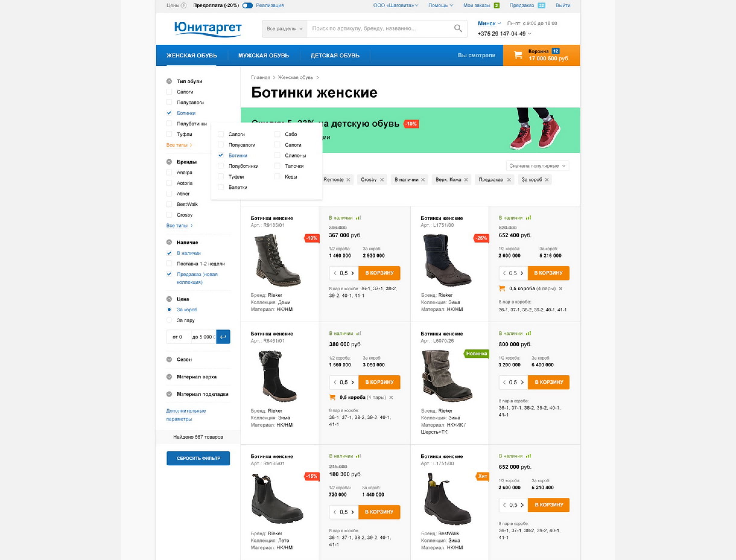Apply price range with arrow button
736x560 pixels.
point(223,337)
